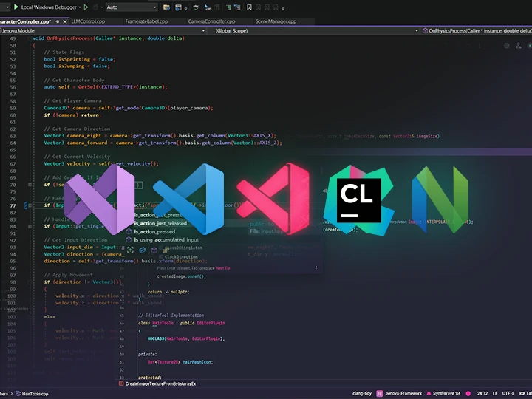
Task: Click the expand-scope filter icon under suggestions
Action: tap(130, 250)
